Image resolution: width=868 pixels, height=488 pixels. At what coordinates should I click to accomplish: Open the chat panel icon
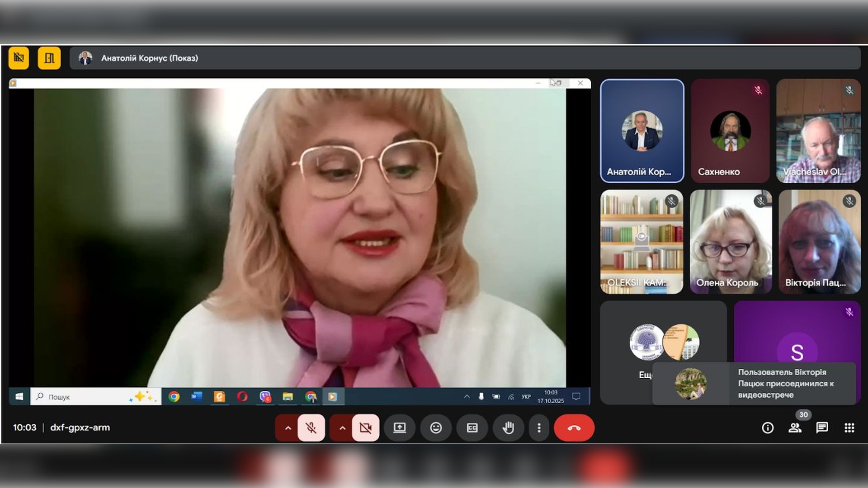coord(822,427)
